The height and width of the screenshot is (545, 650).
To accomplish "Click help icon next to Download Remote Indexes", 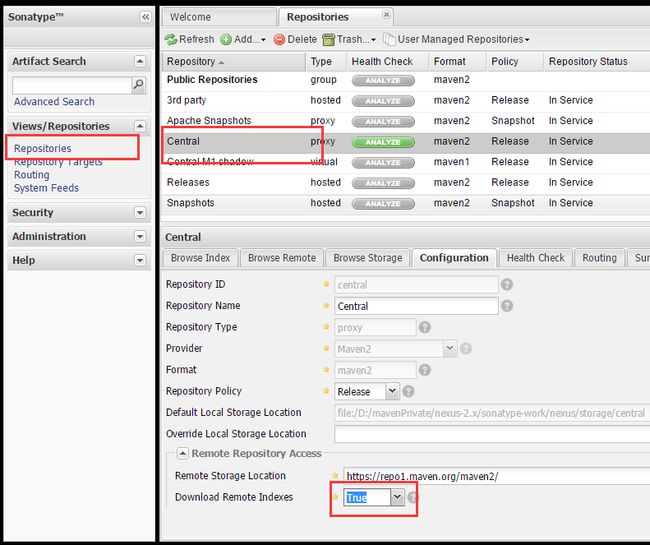I will tap(413, 497).
